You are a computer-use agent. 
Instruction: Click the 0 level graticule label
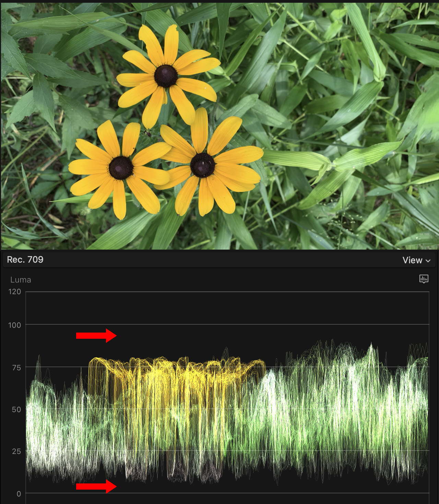(19, 494)
